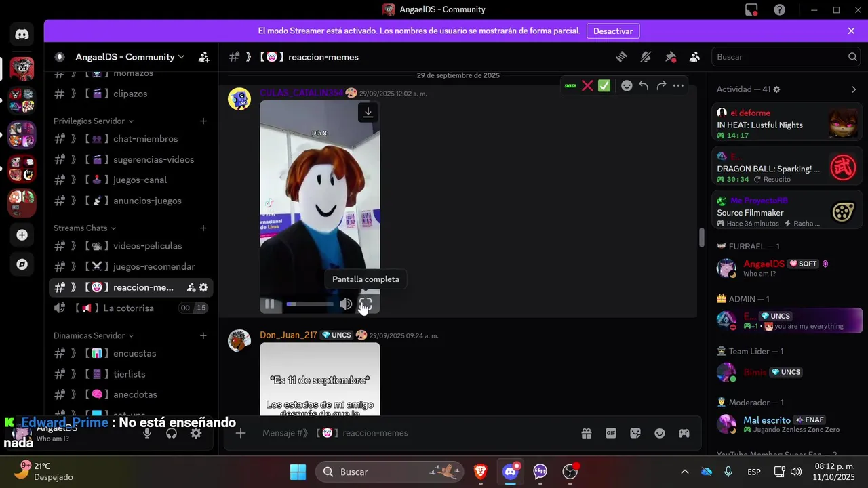Create channel in Dinamicas Servidor category

(x=203, y=335)
